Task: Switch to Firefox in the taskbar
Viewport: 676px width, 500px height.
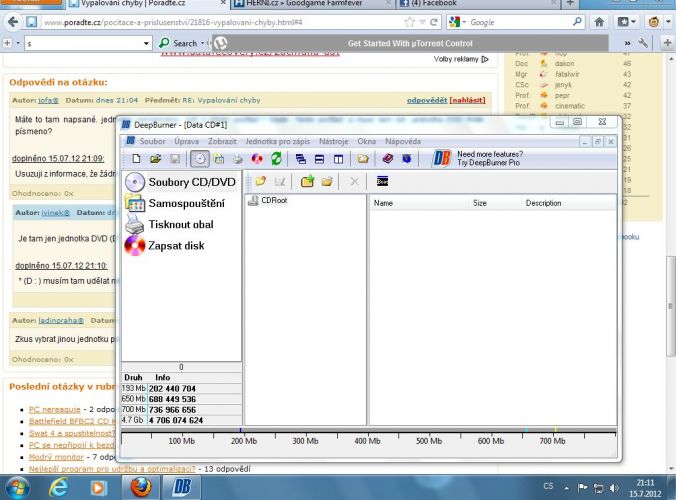Action: click(141, 488)
